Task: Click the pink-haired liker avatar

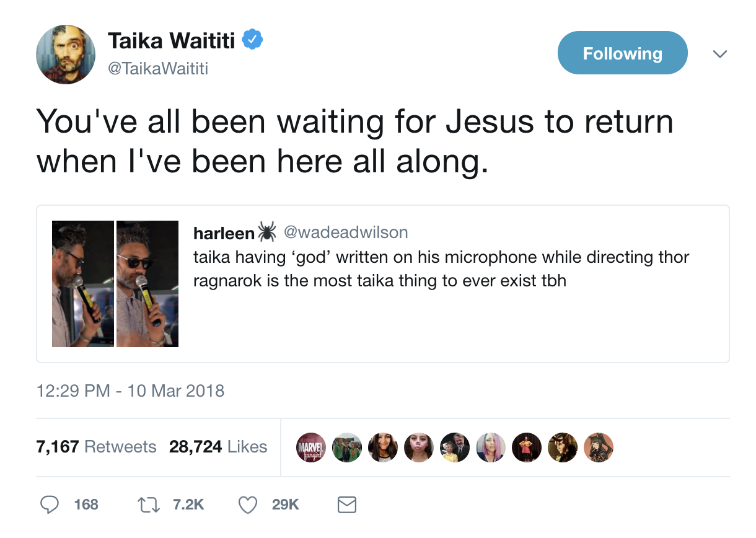Action: (x=490, y=447)
